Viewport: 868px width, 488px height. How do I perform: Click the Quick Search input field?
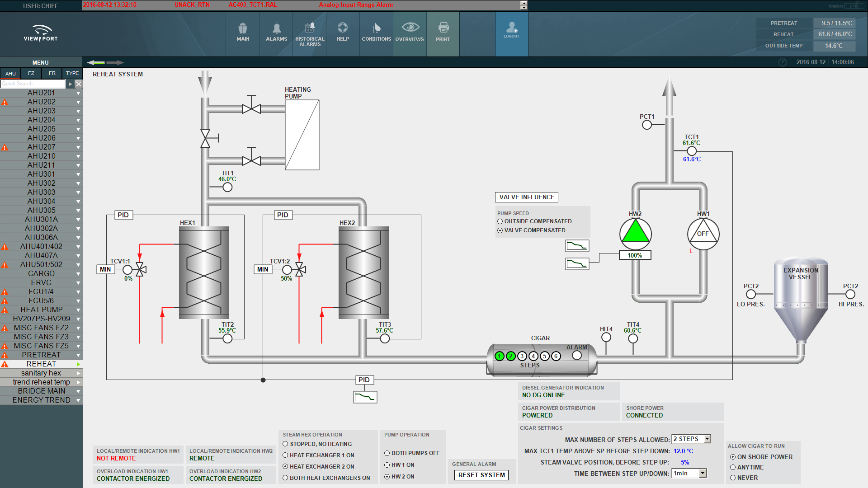point(33,84)
